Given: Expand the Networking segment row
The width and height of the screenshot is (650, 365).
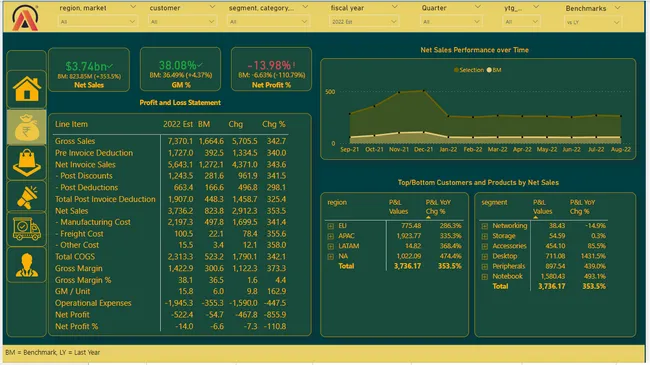Looking at the screenshot, I should point(485,226).
